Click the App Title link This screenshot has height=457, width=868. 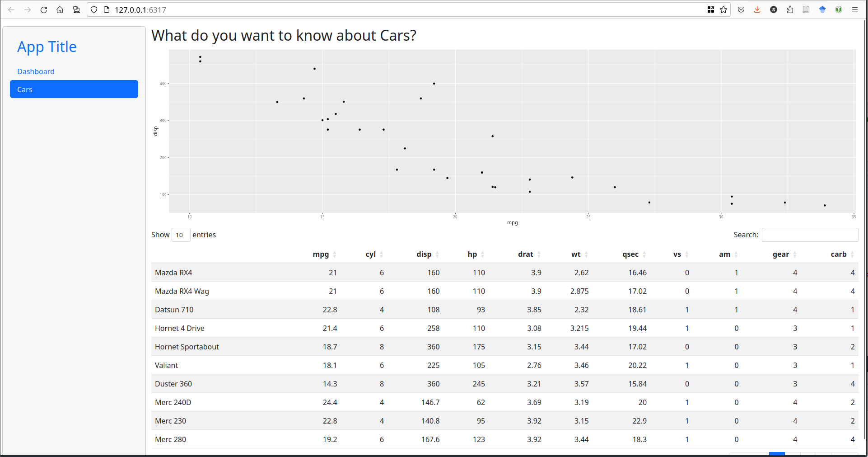(x=47, y=47)
